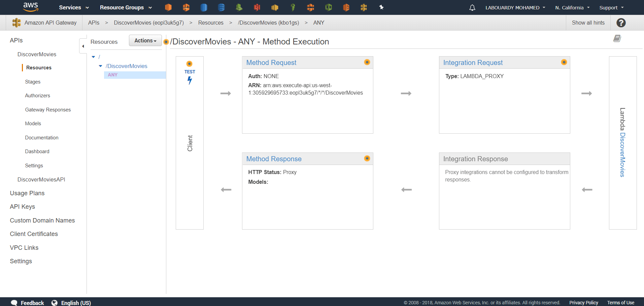Viewport: 644px width, 306px height.
Task: Click the orange hint dot beside page title
Action: point(166,42)
